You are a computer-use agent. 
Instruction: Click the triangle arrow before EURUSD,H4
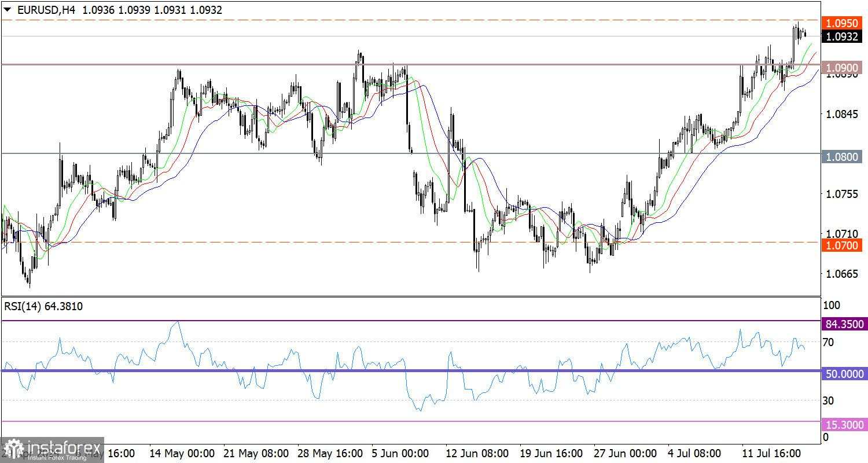click(8, 10)
